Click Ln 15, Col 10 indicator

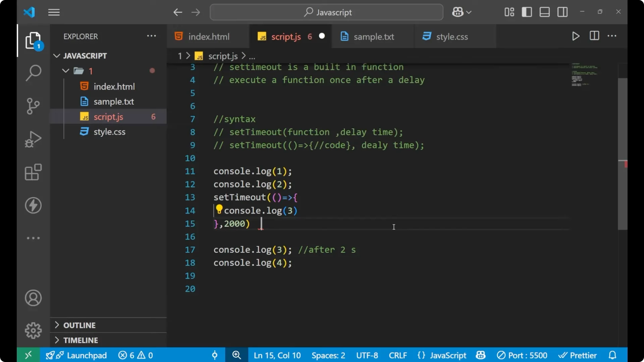(x=277, y=355)
